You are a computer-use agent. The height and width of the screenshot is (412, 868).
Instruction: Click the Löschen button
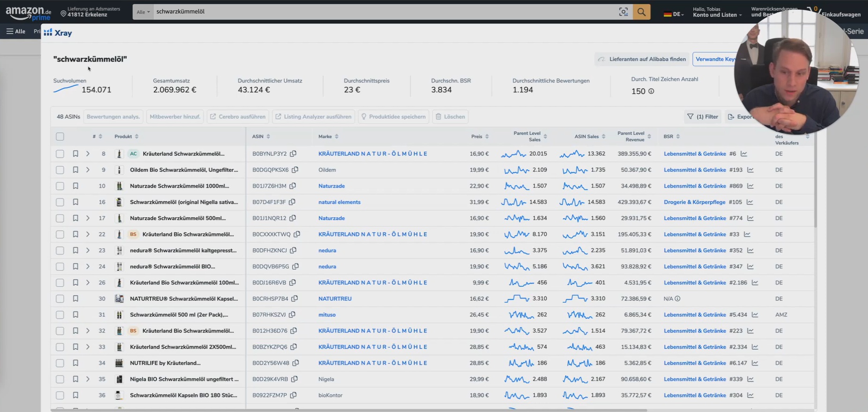pyautogui.click(x=450, y=117)
